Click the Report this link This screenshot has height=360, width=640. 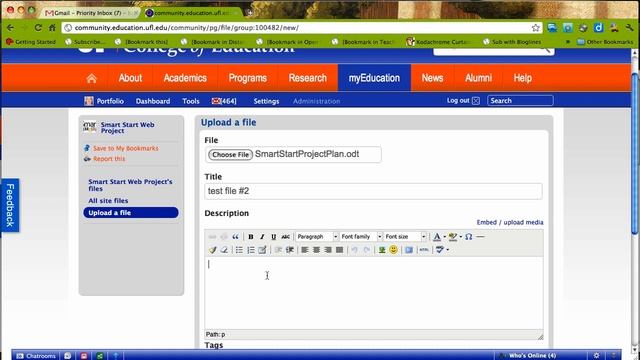109,159
